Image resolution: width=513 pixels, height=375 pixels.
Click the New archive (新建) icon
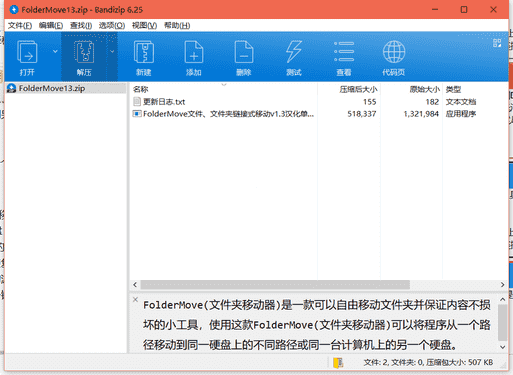coord(144,52)
